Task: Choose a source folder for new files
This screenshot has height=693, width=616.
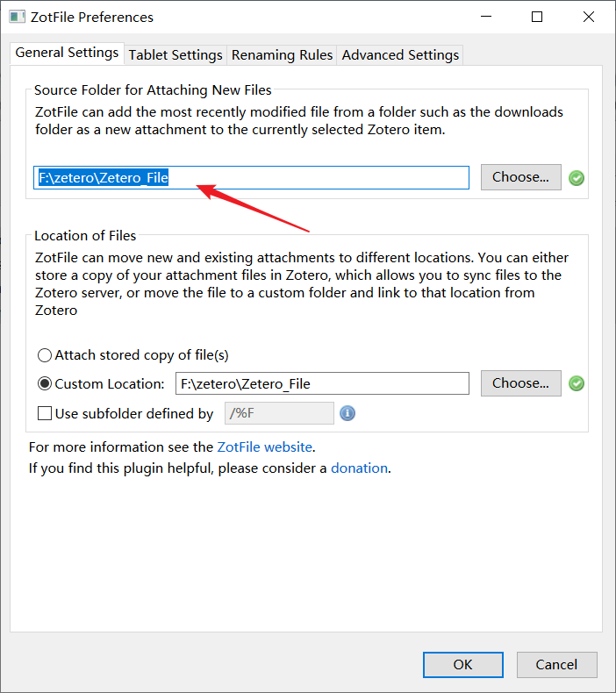Action: click(x=521, y=177)
